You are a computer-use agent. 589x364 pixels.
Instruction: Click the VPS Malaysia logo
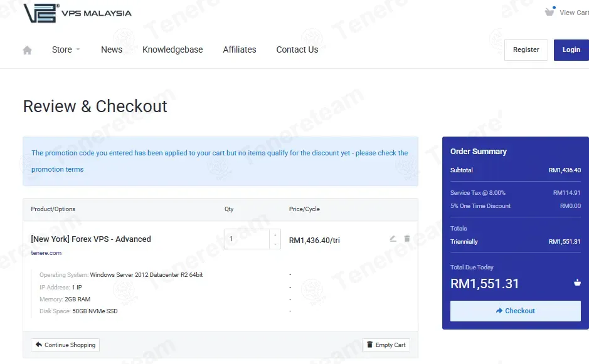pos(77,13)
